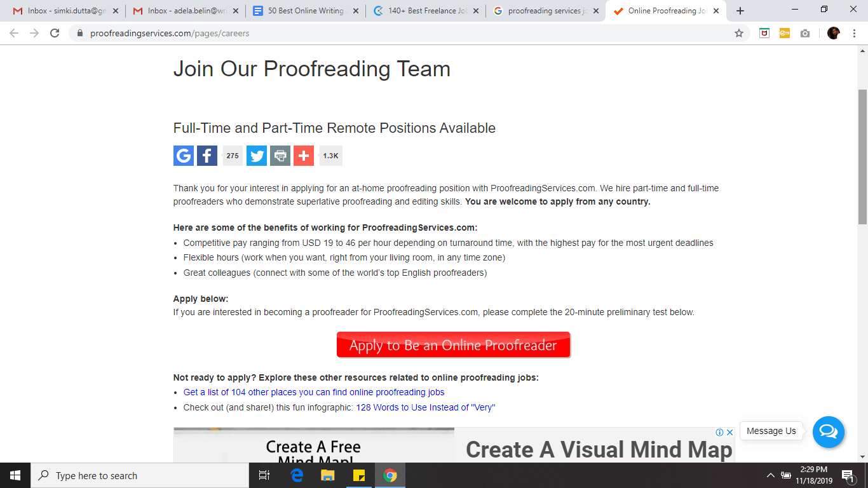This screenshot has width=868, height=488.
Task: Open the ad info icon
Action: (720, 432)
